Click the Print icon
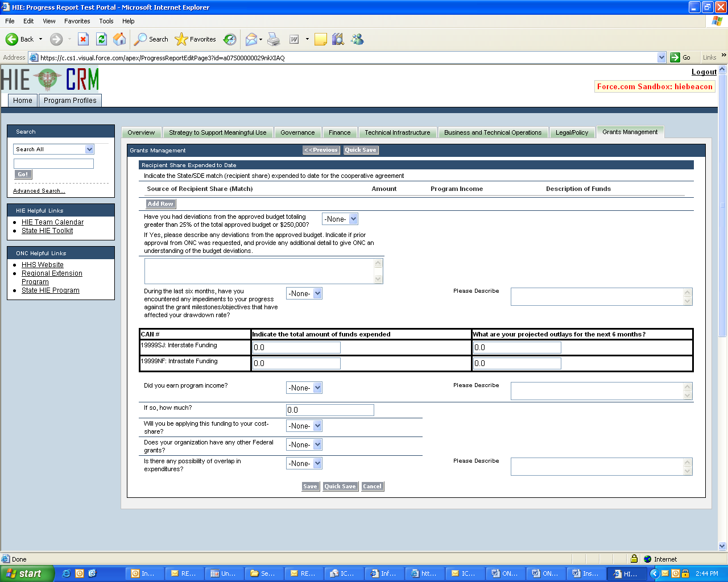This screenshot has height=582, width=728. coord(274,39)
